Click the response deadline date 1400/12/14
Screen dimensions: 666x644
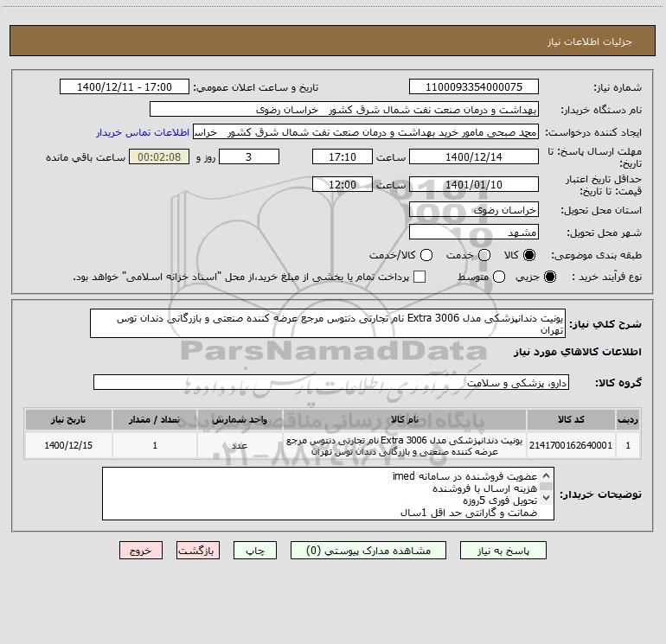474,156
